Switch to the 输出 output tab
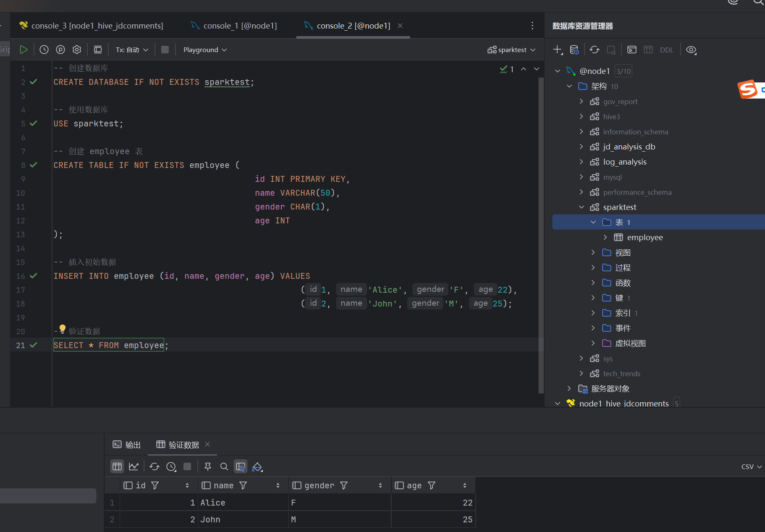Screen dimensions: 765x532 (x=127, y=445)
